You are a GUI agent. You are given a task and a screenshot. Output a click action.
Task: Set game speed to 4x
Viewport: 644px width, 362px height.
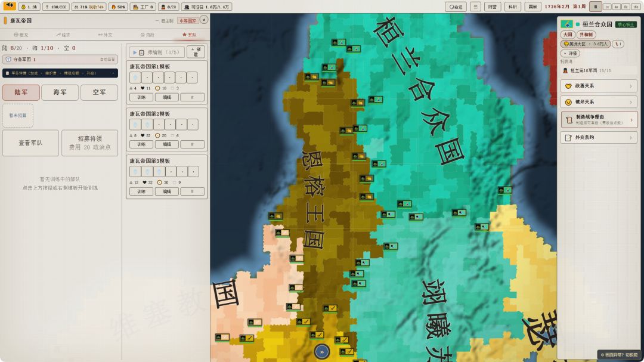[x=616, y=7]
